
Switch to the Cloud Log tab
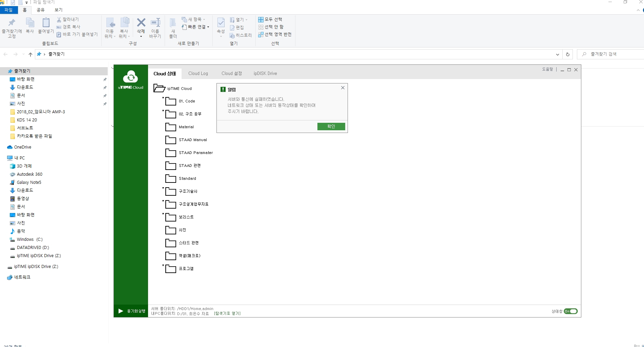tap(198, 74)
